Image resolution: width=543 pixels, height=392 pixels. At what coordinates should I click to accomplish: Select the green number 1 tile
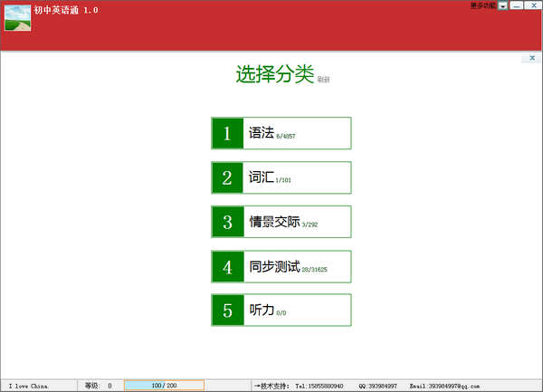[227, 133]
